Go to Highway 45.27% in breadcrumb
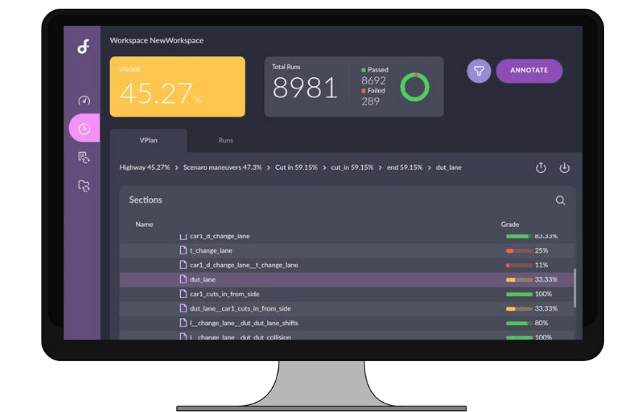 144,168
